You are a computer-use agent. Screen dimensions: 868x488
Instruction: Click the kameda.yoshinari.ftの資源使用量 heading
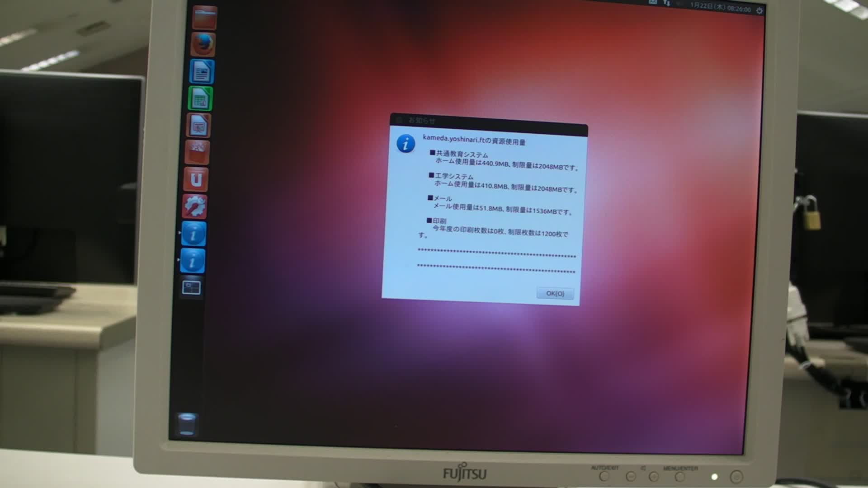click(x=474, y=140)
